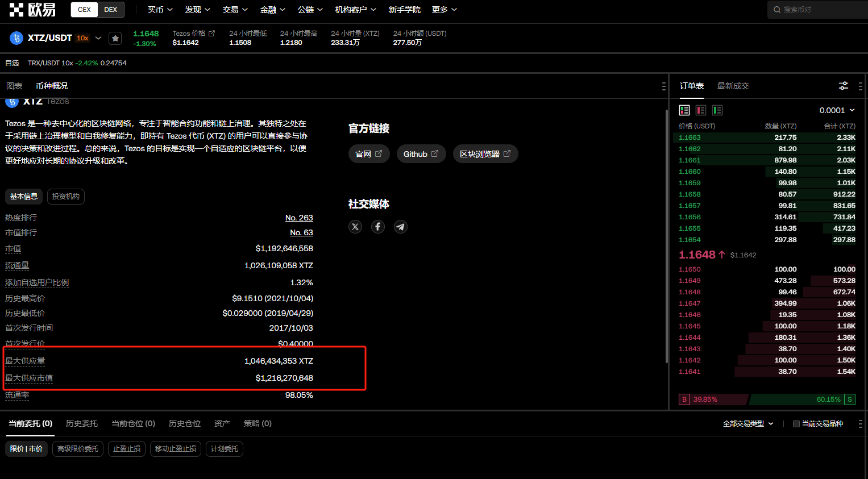
Task: Expand the 交易 menu
Action: 235,10
